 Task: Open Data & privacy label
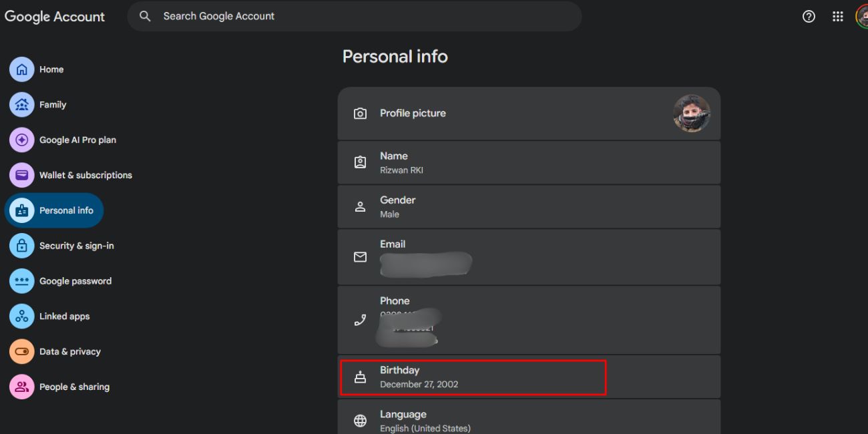coord(70,351)
